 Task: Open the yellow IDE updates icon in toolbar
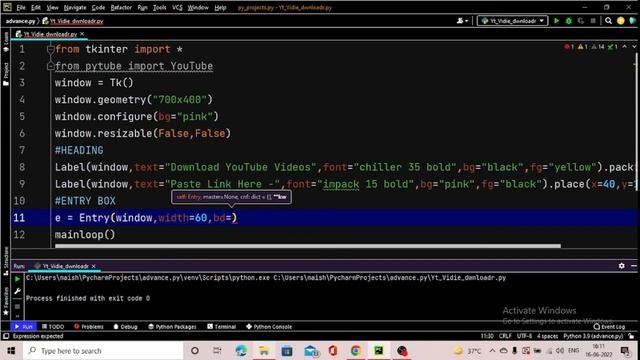coord(620,21)
